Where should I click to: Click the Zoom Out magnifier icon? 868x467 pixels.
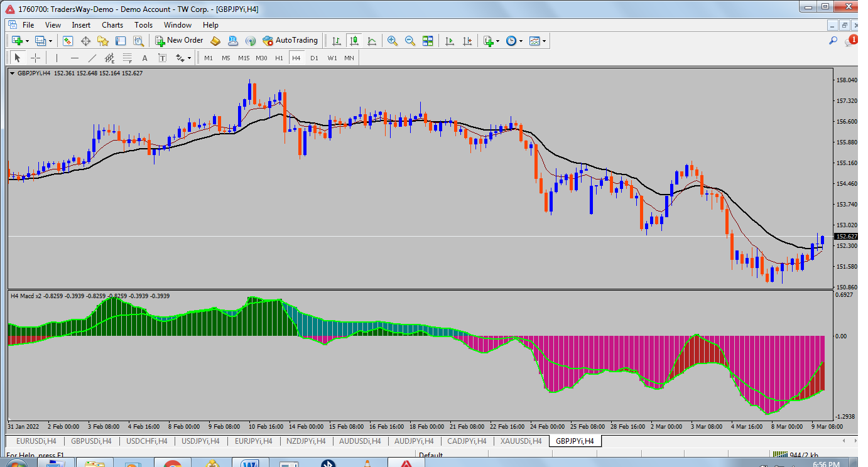pyautogui.click(x=410, y=41)
